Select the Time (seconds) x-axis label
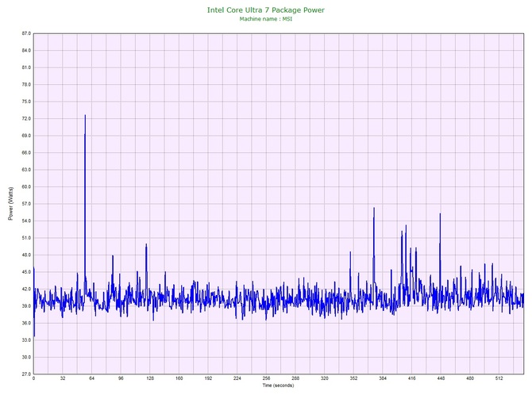Image resolution: width=532 pixels, height=399 pixels. tap(278, 386)
